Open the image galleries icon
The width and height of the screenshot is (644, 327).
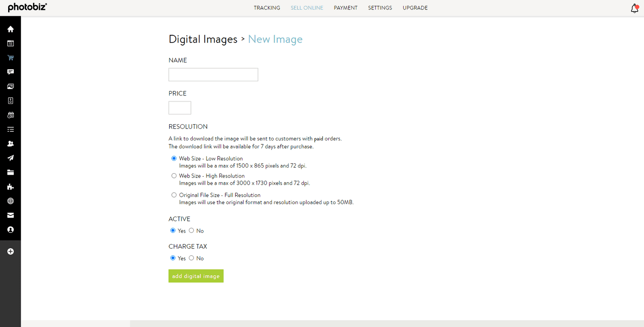[x=10, y=86]
